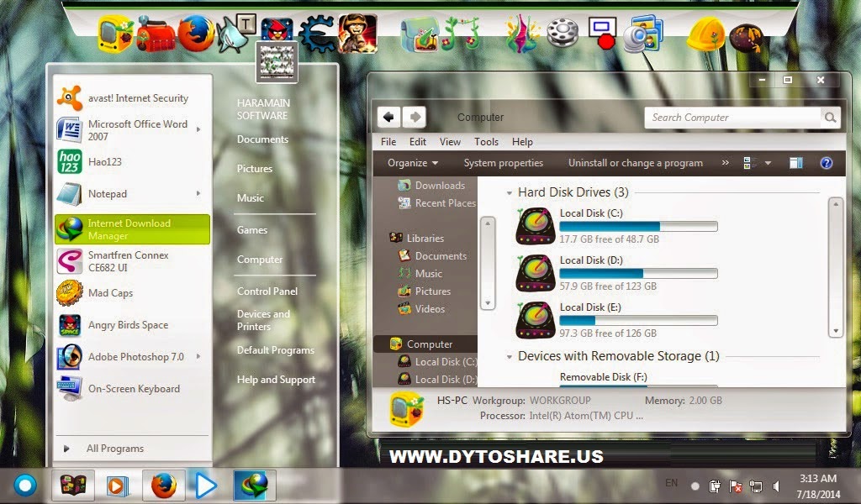
Task: Click the user account picture thumbnail
Action: (276, 62)
